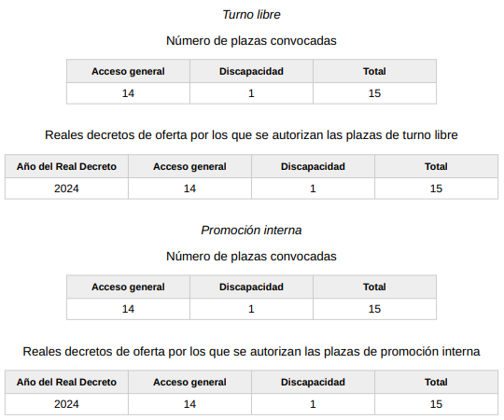Viewport: 504px width, 420px height.
Task: Click value 15 in Turno libre plazas table
Action: [x=374, y=93]
